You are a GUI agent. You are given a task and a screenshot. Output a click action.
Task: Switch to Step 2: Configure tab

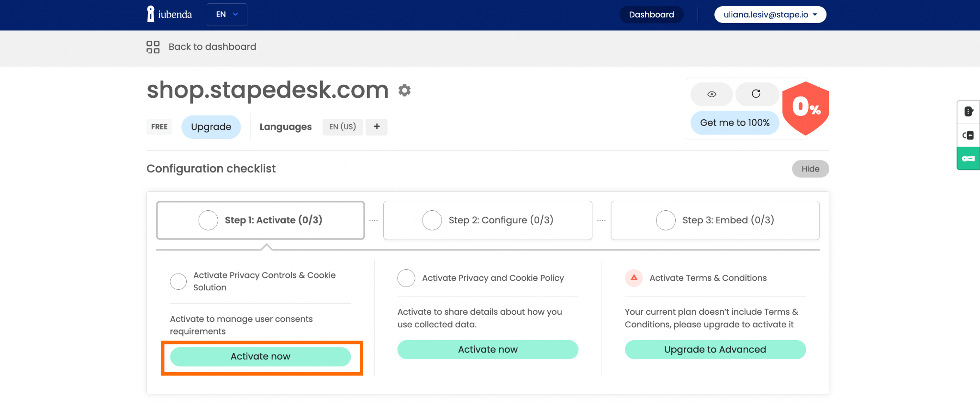click(x=488, y=220)
